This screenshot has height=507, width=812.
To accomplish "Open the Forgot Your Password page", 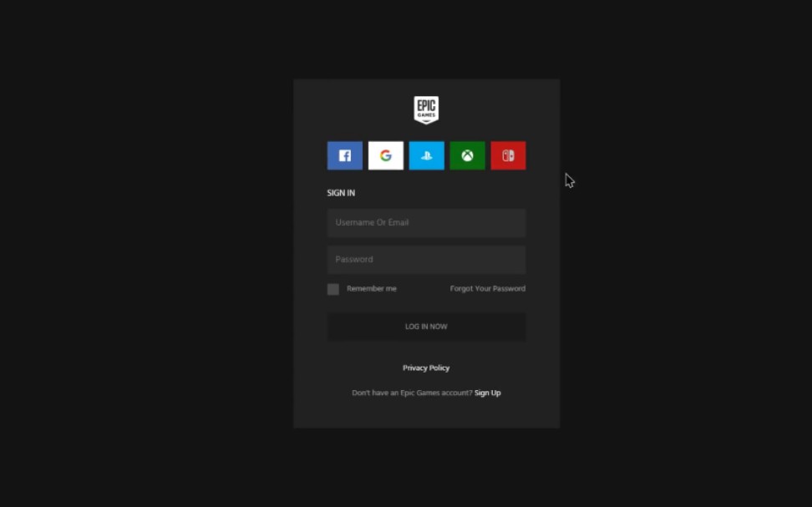I will click(x=487, y=288).
